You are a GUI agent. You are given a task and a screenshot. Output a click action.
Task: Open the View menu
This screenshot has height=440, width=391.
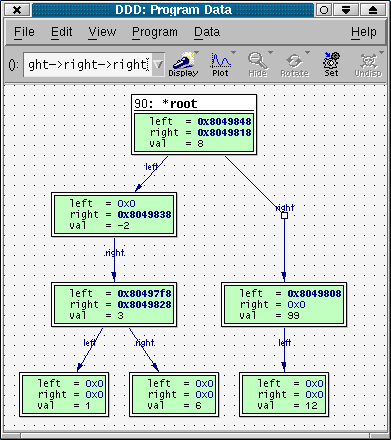[102, 32]
